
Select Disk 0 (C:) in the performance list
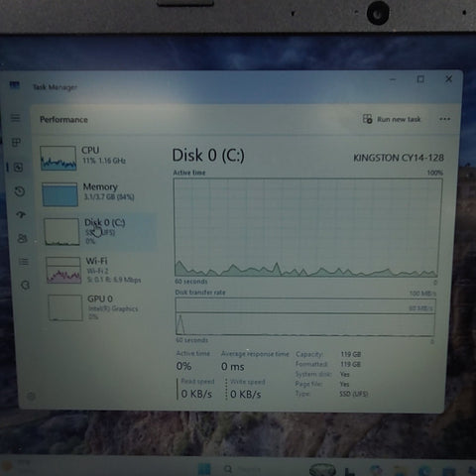point(100,231)
